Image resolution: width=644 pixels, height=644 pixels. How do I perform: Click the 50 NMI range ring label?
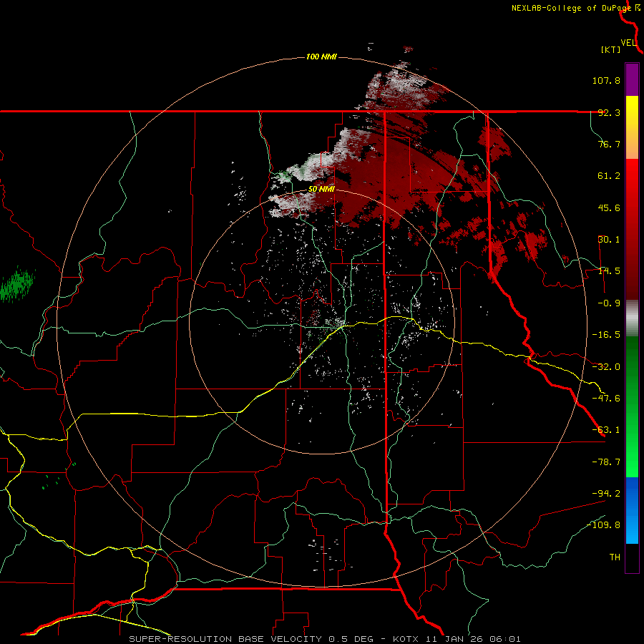pyautogui.click(x=321, y=189)
